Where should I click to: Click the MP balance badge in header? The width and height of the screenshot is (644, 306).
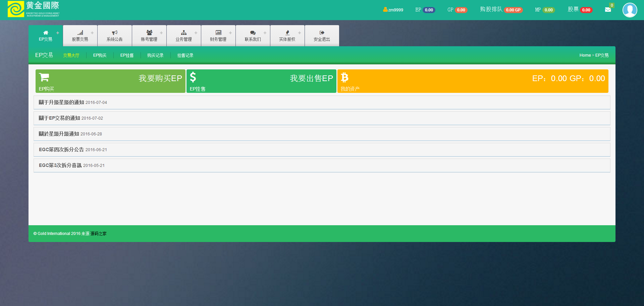pyautogui.click(x=548, y=10)
